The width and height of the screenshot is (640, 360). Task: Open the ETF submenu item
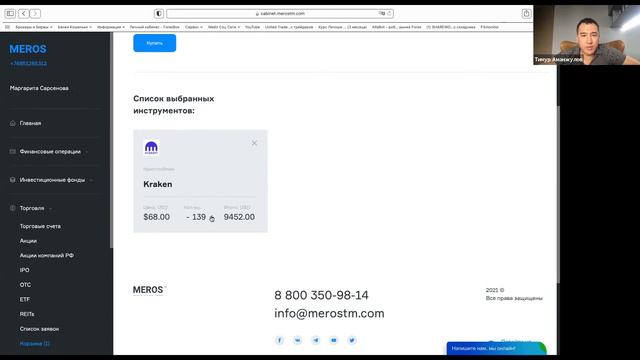pyautogui.click(x=25, y=300)
